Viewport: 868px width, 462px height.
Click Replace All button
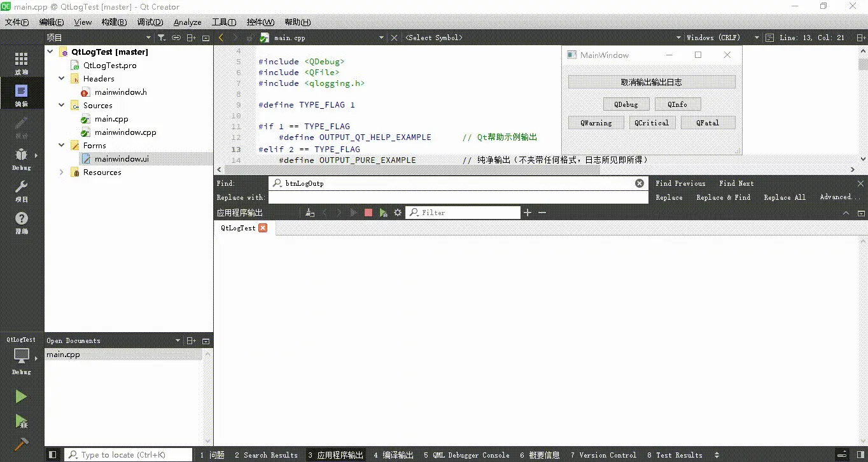[x=785, y=197]
